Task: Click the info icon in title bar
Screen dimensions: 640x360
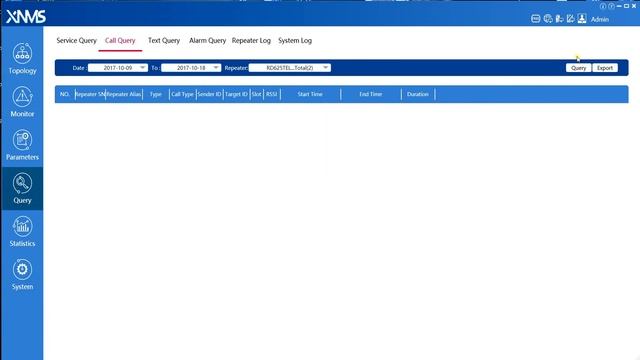Action: [x=603, y=6]
